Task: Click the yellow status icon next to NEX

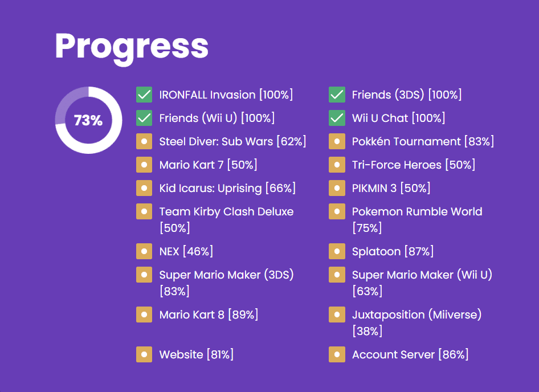Action: click(144, 251)
